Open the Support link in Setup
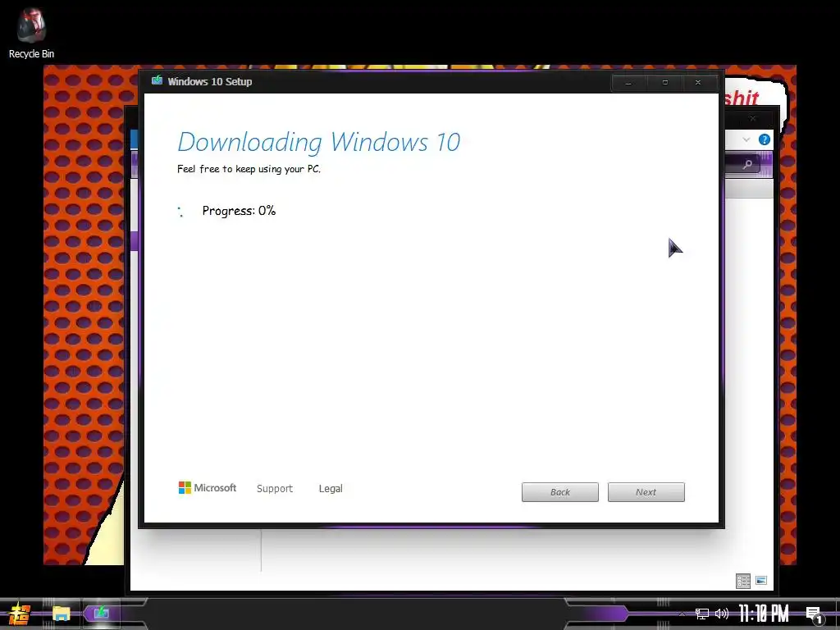 [275, 489]
